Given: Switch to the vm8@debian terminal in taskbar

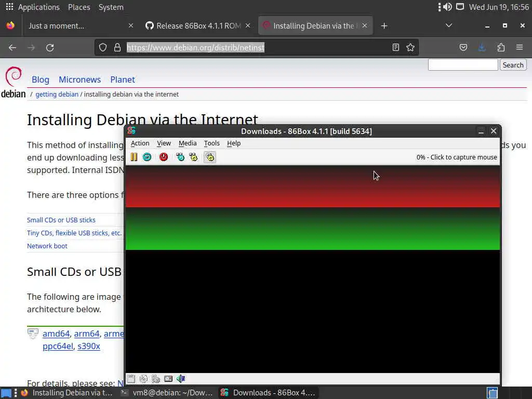Looking at the screenshot, I should [167, 393].
